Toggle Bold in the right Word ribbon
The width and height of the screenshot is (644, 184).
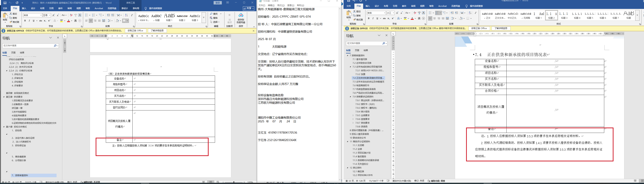tap(369, 19)
